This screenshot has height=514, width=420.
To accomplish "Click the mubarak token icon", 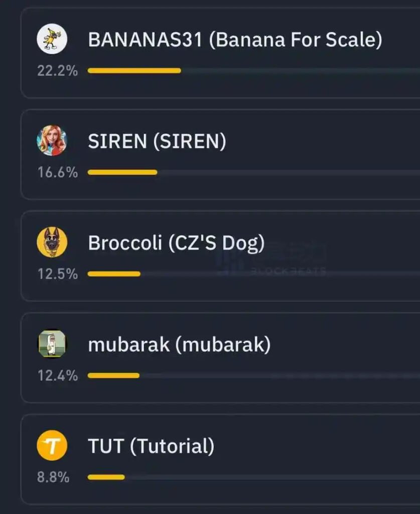I will [x=52, y=343].
